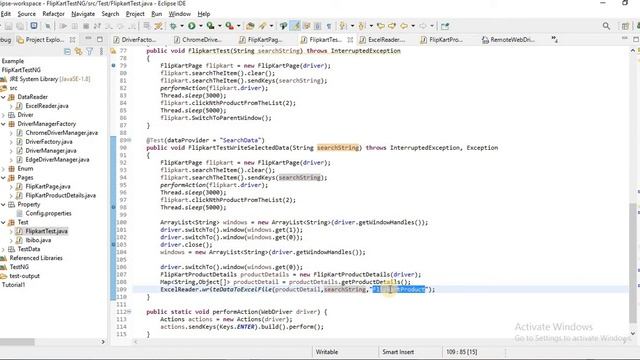The width and height of the screenshot is (640, 360).
Task: Click the Run External Tools red-toolbox icon
Action: click(229, 26)
